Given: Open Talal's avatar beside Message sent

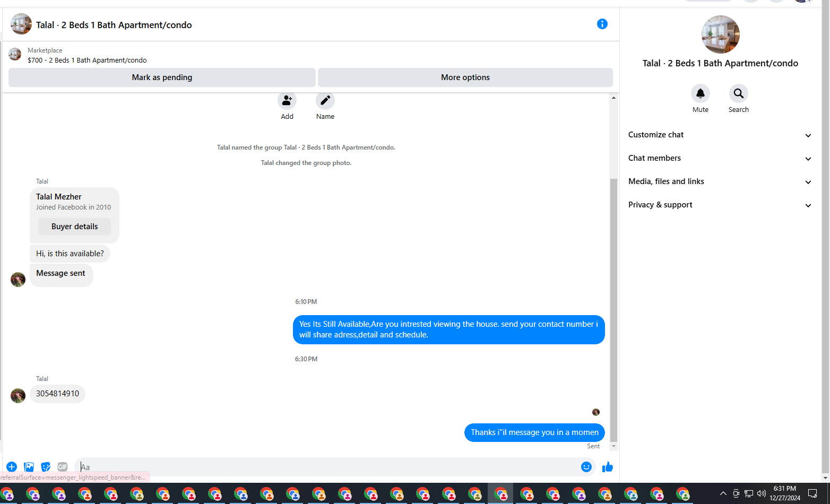Looking at the screenshot, I should coord(18,280).
